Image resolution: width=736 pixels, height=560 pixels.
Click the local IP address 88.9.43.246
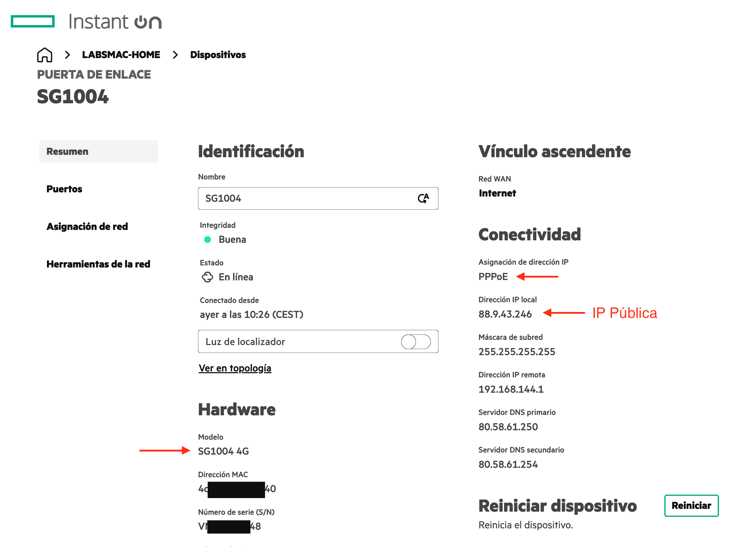[505, 314]
